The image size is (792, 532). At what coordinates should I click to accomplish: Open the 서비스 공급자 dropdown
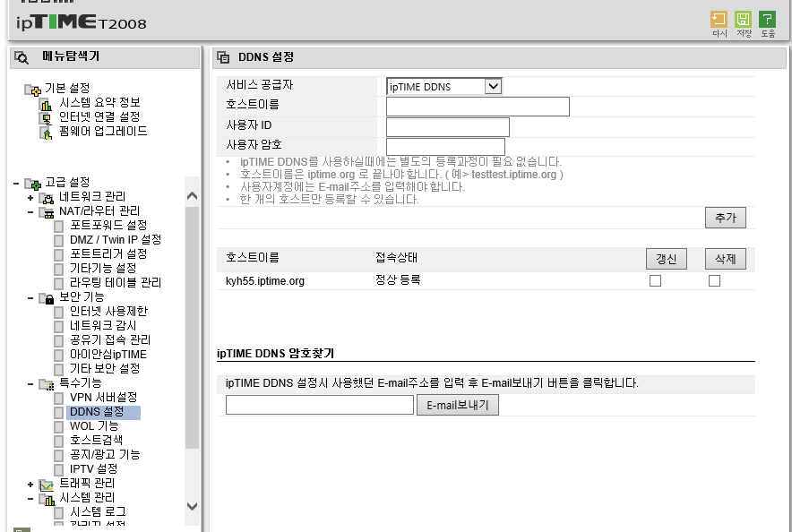[444, 86]
